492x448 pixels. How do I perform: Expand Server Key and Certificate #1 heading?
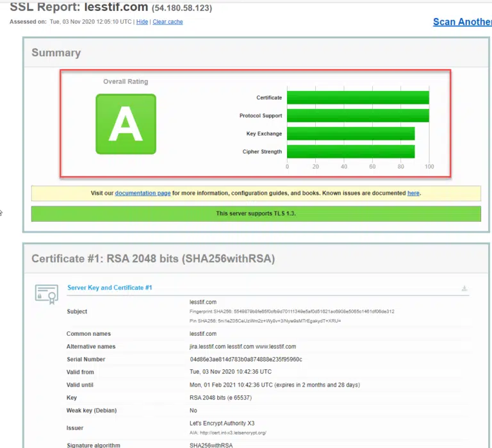point(110,288)
